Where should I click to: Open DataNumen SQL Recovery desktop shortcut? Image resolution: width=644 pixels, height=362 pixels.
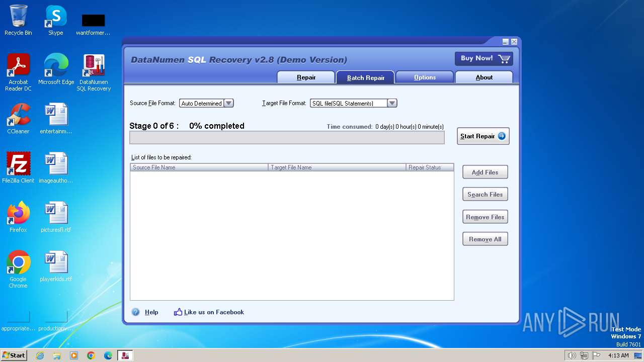tap(94, 72)
